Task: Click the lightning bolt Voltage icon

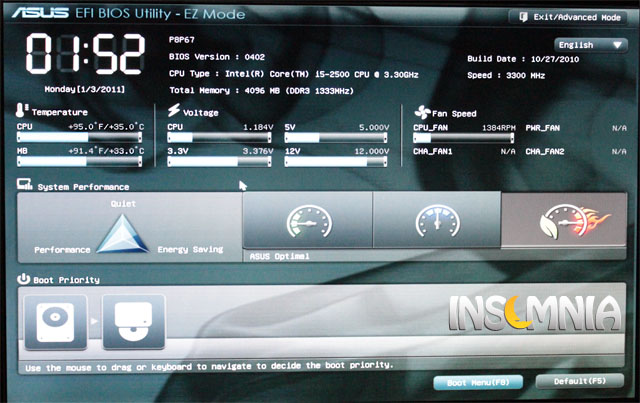Action: click(174, 110)
